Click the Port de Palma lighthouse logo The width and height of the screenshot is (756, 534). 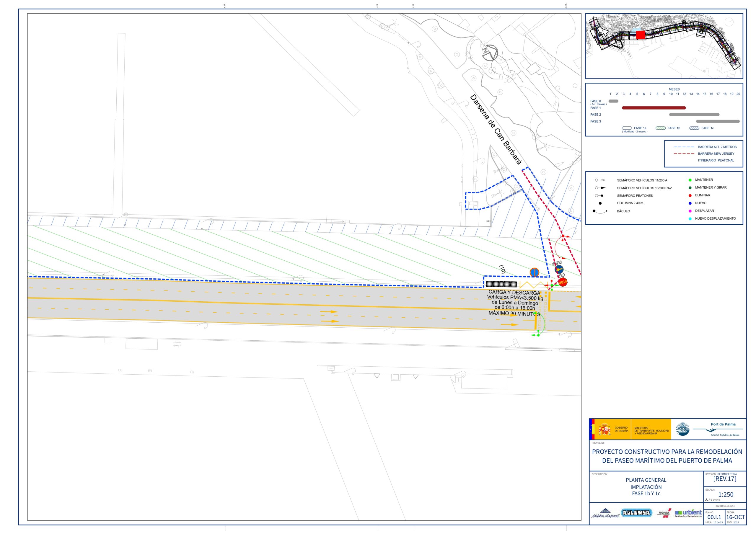click(x=682, y=429)
